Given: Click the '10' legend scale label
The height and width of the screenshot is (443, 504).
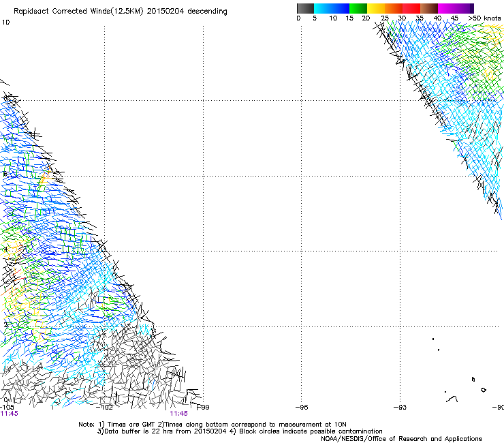Looking at the screenshot, I should [x=333, y=18].
